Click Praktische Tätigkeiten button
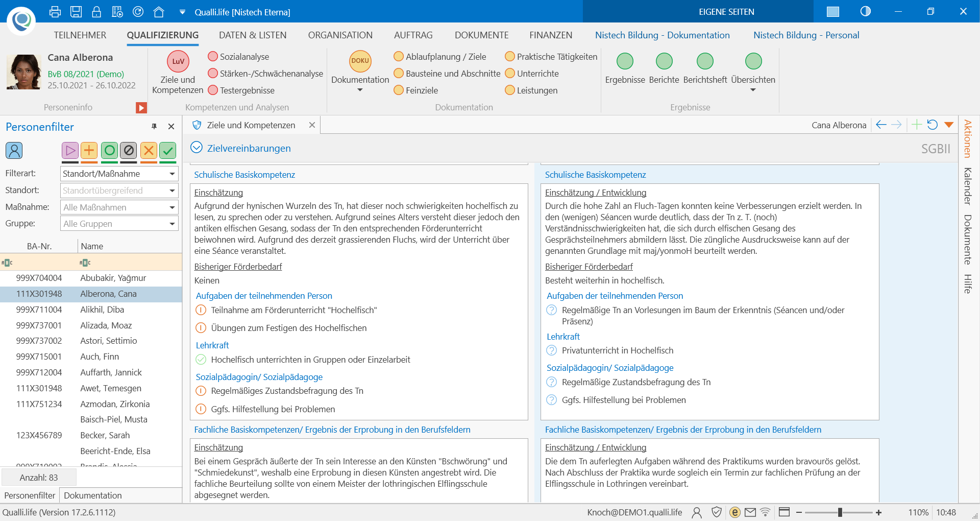 (x=551, y=57)
